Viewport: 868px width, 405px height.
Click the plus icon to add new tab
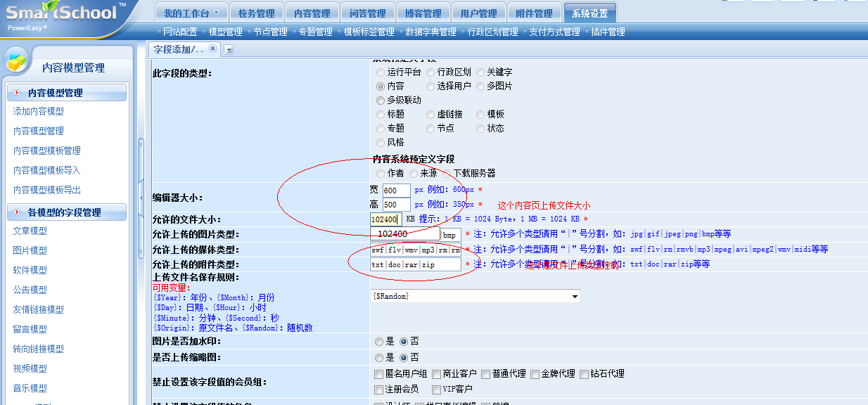point(229,49)
